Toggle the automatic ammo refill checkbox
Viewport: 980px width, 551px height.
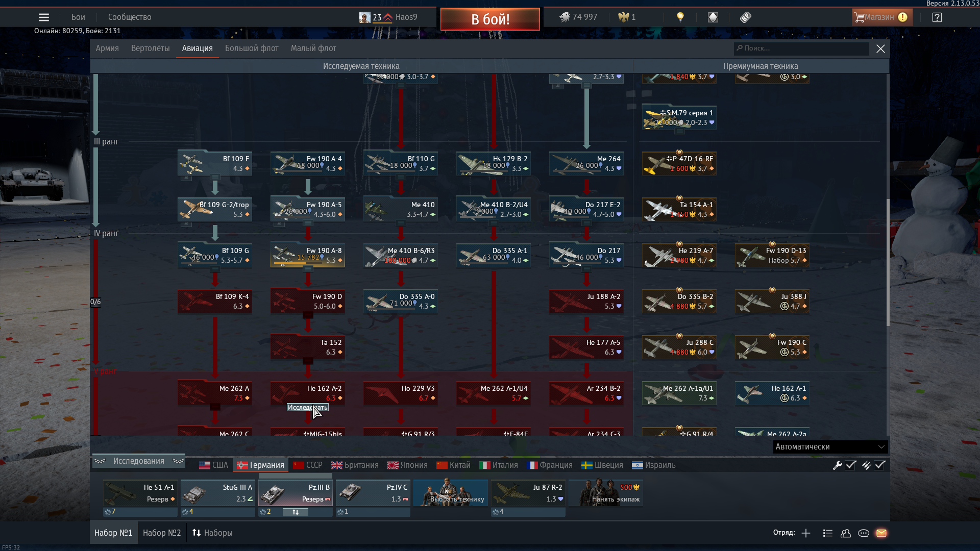pyautogui.click(x=879, y=465)
